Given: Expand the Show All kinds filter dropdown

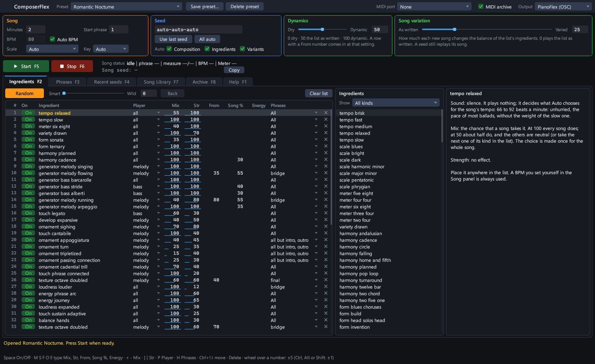Looking at the screenshot, I should 396,103.
